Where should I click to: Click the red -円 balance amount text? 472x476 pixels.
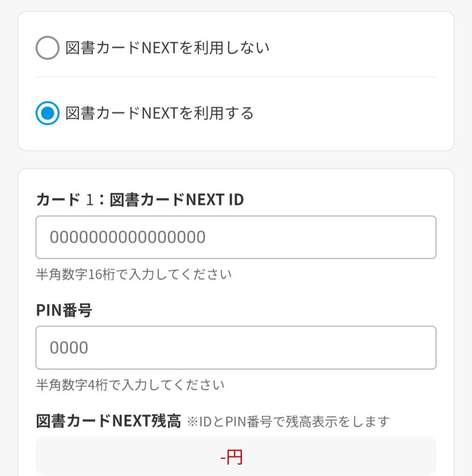pyautogui.click(x=232, y=458)
